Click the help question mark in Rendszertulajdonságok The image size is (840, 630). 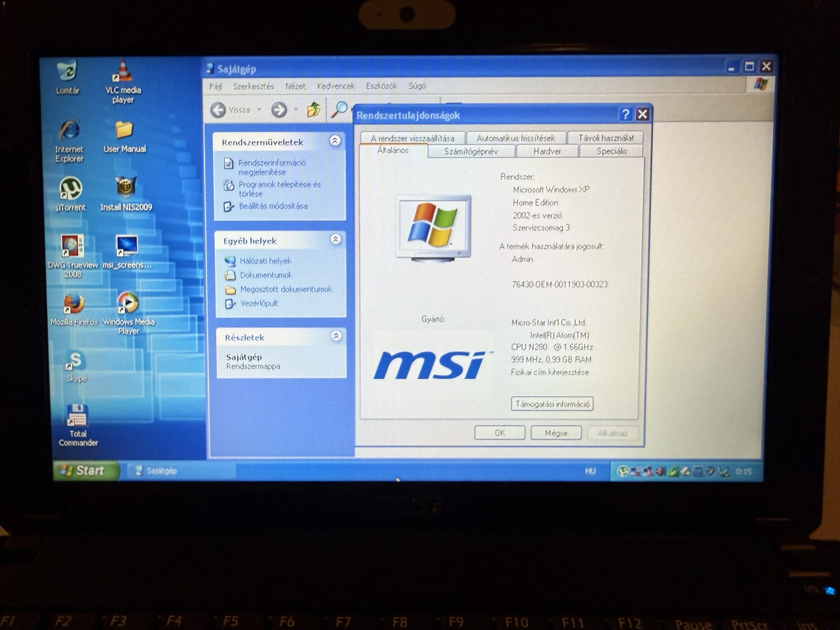[625, 115]
